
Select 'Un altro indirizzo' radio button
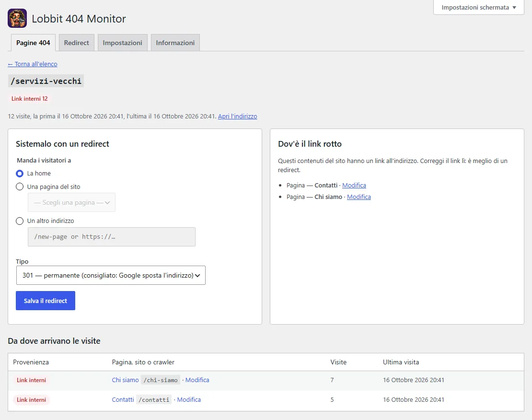20,221
